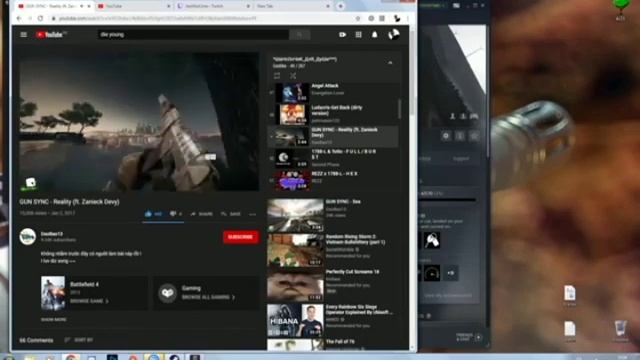
Task: Click the video player to pause playback
Action: (x=139, y=122)
